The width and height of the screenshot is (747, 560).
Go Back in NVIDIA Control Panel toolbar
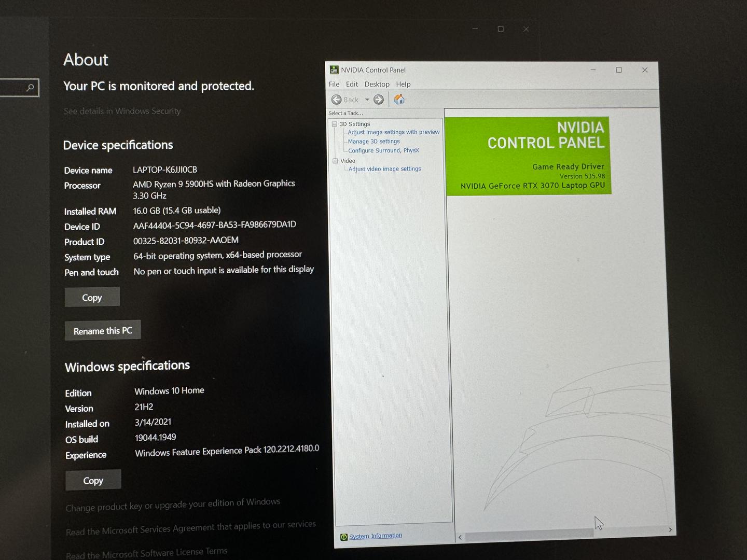coord(345,100)
